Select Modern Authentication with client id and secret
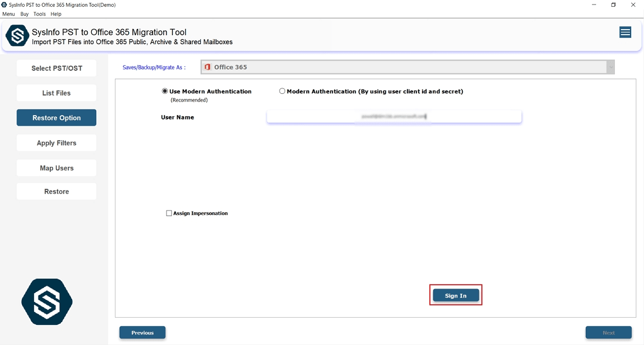This screenshot has width=644, height=345. [282, 91]
